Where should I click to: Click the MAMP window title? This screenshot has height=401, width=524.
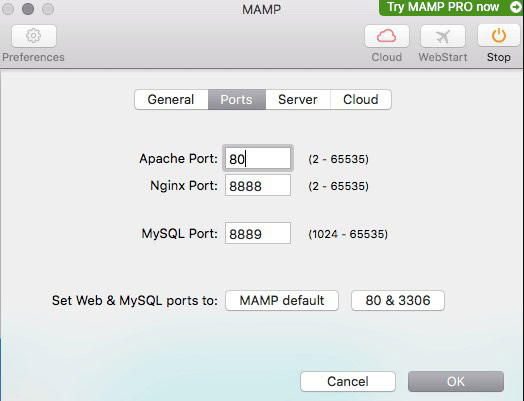(261, 9)
